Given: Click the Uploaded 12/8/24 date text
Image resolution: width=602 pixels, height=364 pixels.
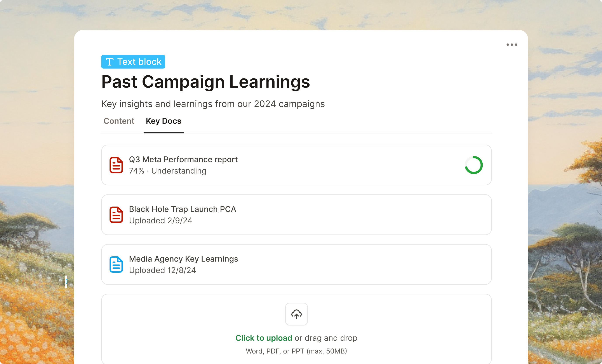Looking at the screenshot, I should click(162, 270).
